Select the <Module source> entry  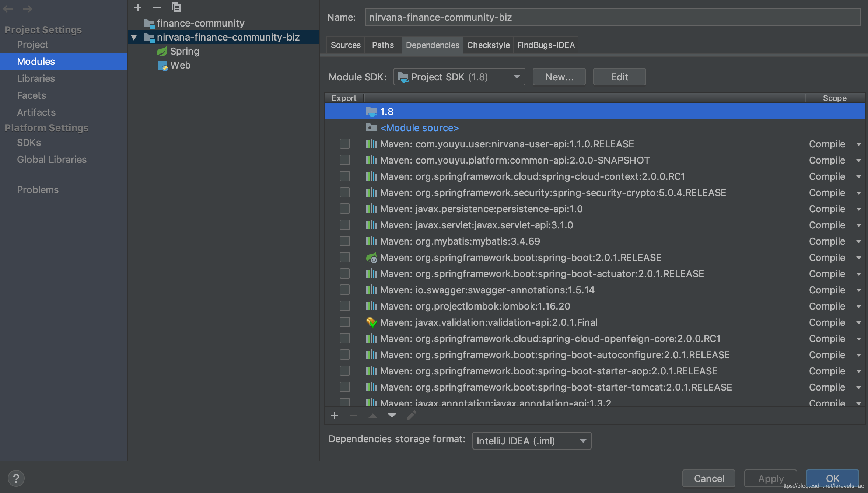tap(419, 128)
